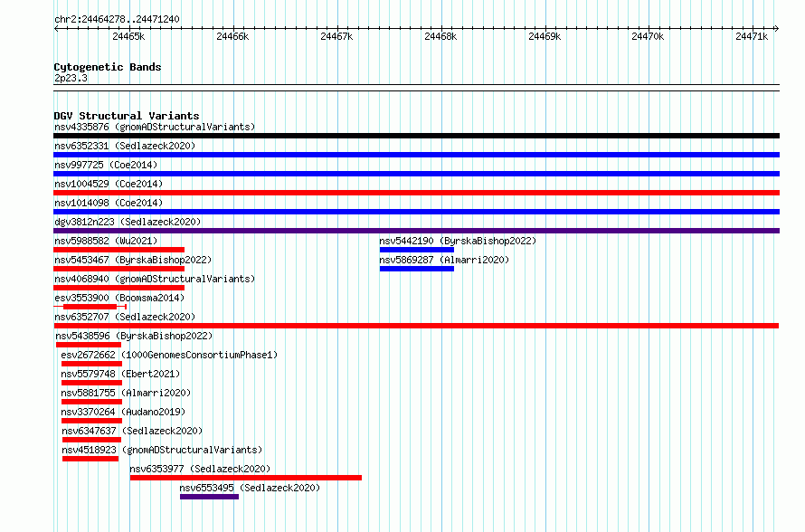Open variant nsv5579748 (Ebert2021) label

(120, 374)
